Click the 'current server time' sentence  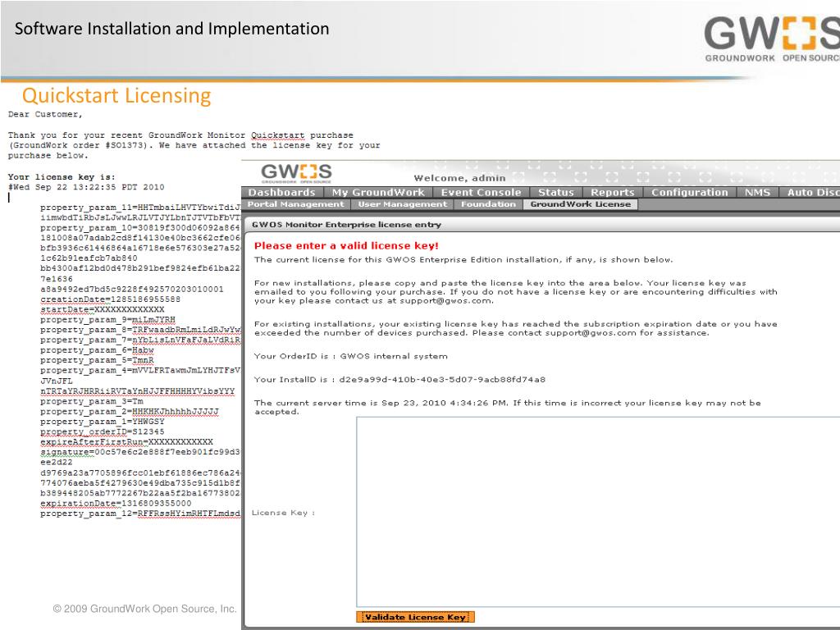tap(507, 407)
